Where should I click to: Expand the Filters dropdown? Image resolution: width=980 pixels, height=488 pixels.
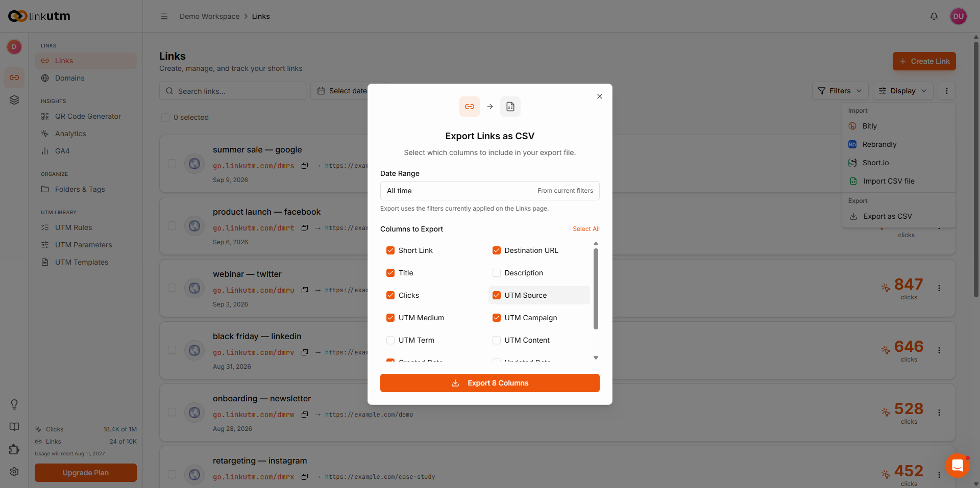tap(840, 91)
